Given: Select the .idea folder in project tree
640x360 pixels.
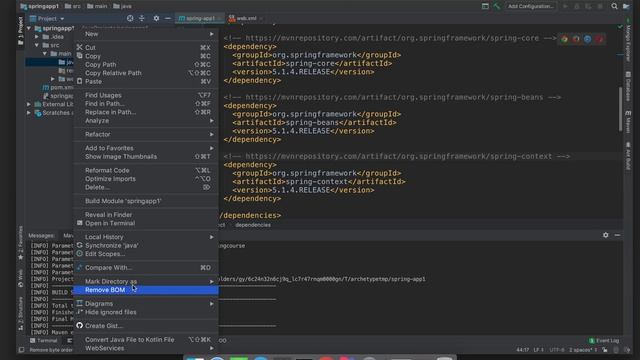Looking at the screenshot, I should coord(53,37).
